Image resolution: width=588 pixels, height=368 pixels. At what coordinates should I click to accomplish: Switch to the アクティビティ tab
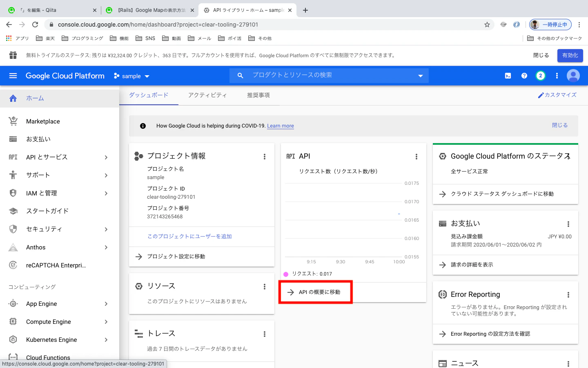click(x=207, y=95)
